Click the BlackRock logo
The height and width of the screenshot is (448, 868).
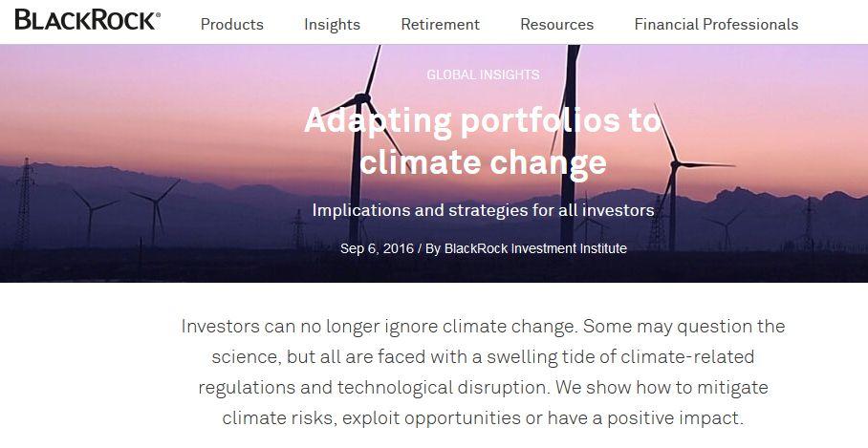(87, 20)
